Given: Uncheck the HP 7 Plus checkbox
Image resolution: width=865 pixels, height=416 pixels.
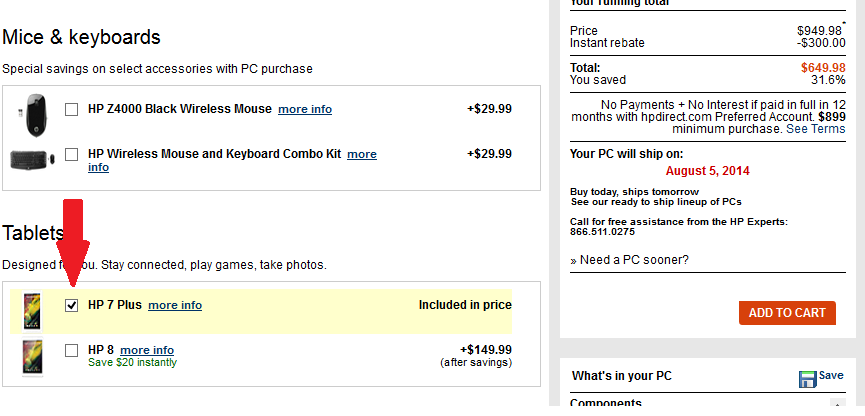Looking at the screenshot, I should pos(72,305).
